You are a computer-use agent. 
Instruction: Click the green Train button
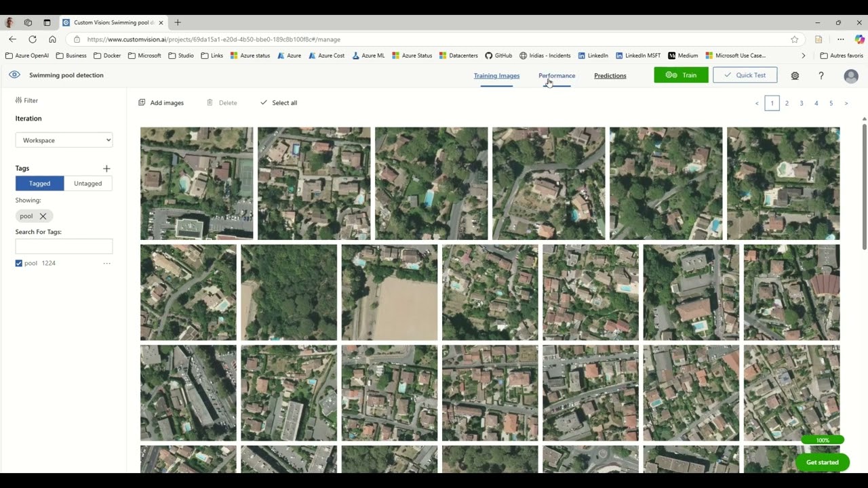click(x=682, y=75)
